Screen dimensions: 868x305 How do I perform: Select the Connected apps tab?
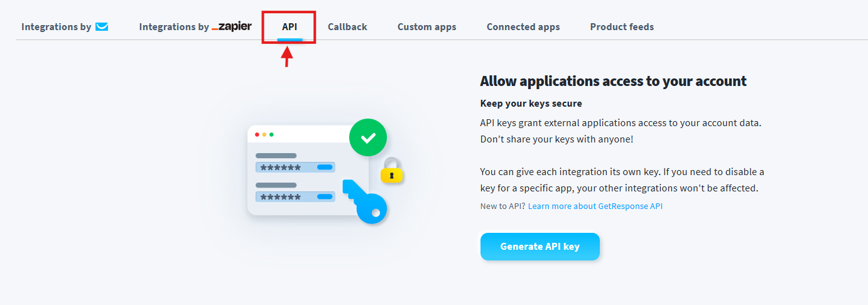(x=523, y=27)
